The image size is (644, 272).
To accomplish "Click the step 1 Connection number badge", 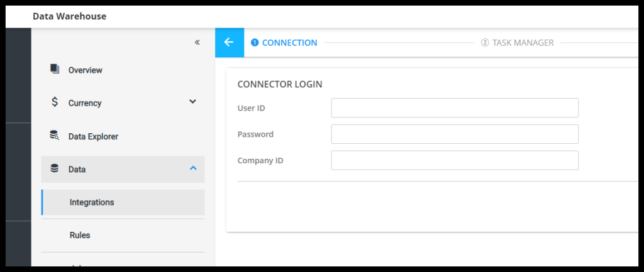I will 255,43.
